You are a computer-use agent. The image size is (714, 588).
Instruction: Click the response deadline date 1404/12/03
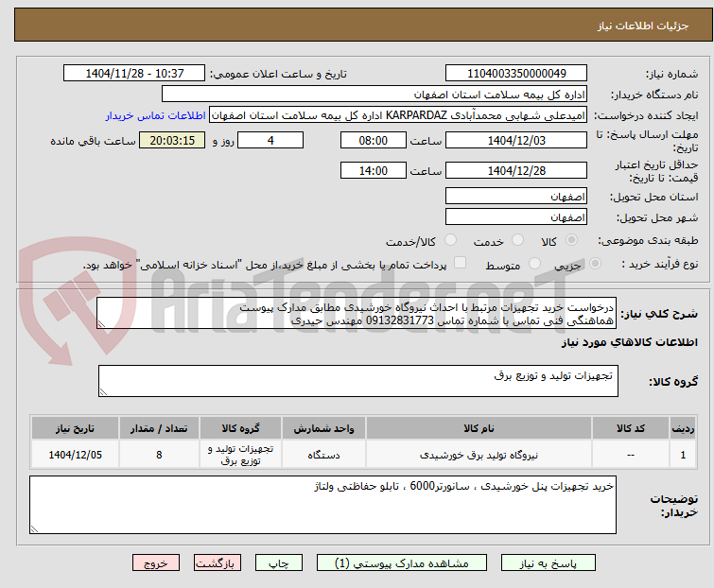[x=516, y=140]
